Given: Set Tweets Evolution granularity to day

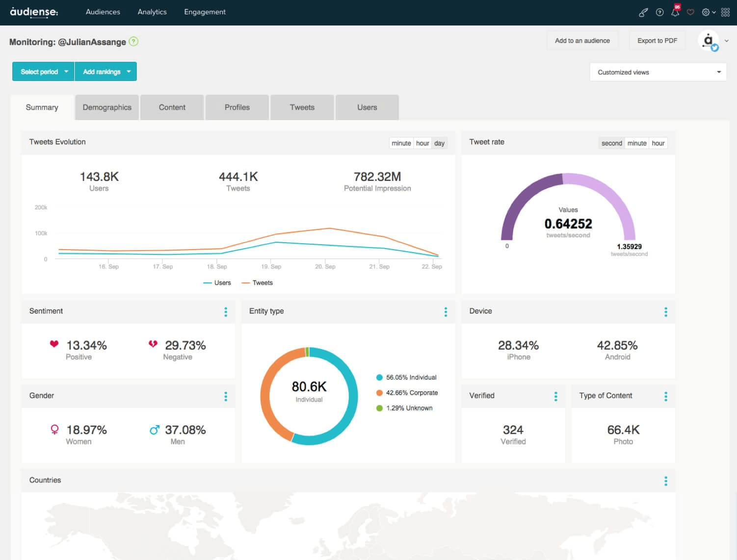Looking at the screenshot, I should click(x=439, y=143).
